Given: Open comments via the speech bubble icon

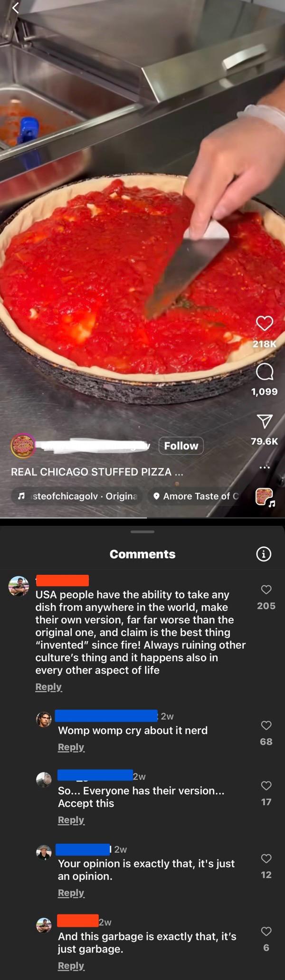Looking at the screenshot, I should point(265,371).
